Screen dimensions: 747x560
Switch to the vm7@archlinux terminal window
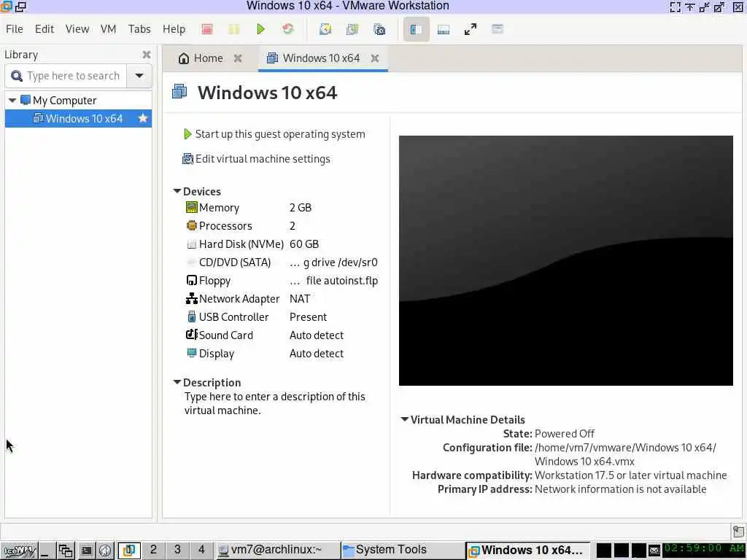coord(278,550)
